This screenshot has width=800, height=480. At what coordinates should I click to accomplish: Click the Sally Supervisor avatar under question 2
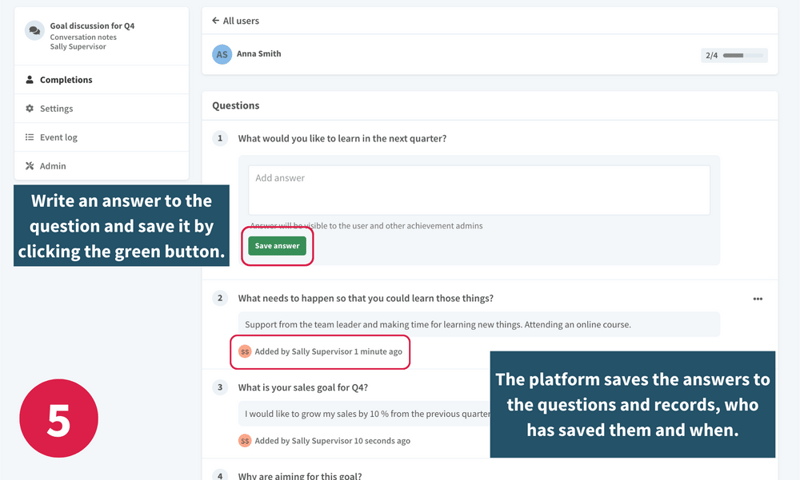point(245,351)
